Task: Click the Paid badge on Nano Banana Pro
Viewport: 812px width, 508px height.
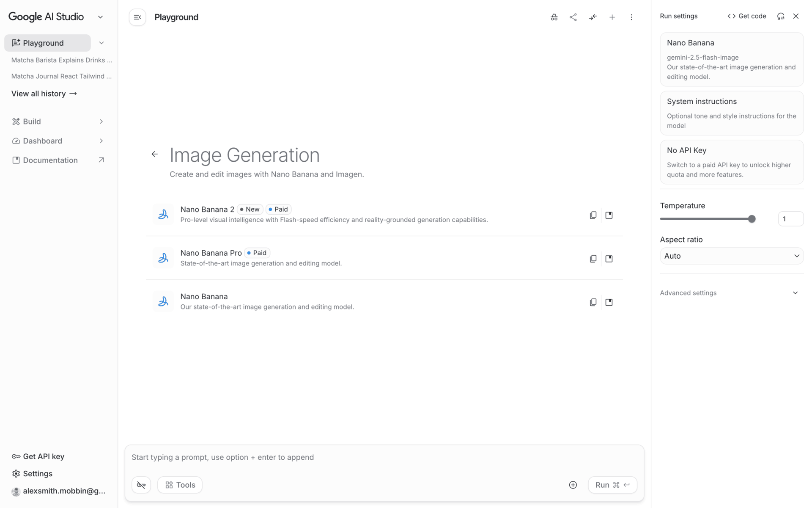Action: point(257,253)
